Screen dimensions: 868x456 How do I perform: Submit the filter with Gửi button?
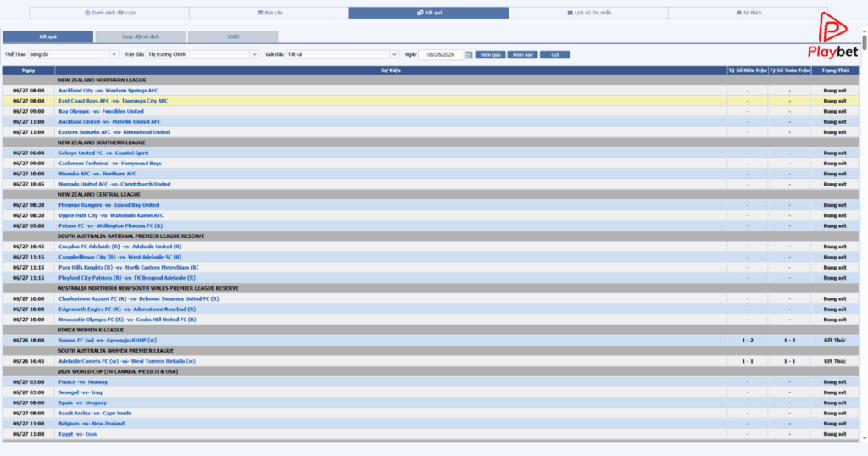click(554, 55)
